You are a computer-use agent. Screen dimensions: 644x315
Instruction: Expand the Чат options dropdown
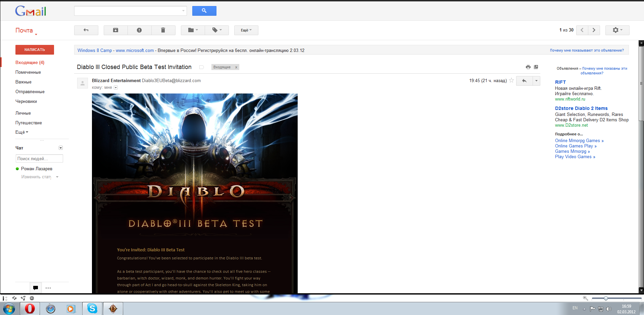click(x=61, y=148)
